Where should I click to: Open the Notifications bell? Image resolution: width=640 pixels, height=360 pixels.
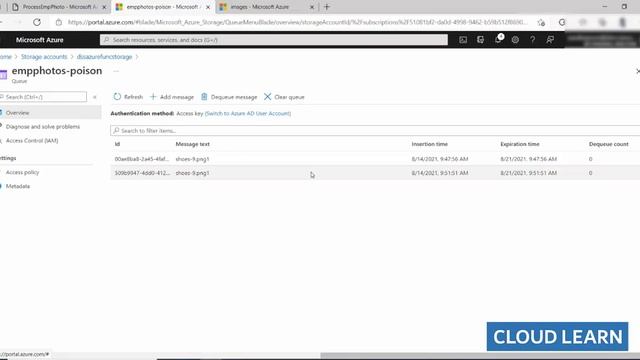click(498, 39)
